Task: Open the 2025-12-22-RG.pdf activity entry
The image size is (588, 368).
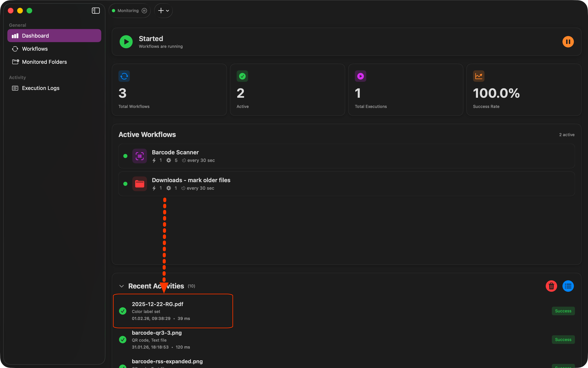Action: click(x=346, y=311)
